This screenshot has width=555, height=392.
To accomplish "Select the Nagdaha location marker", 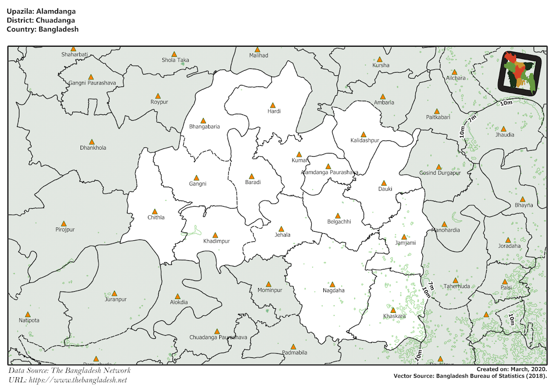I will [x=333, y=284].
